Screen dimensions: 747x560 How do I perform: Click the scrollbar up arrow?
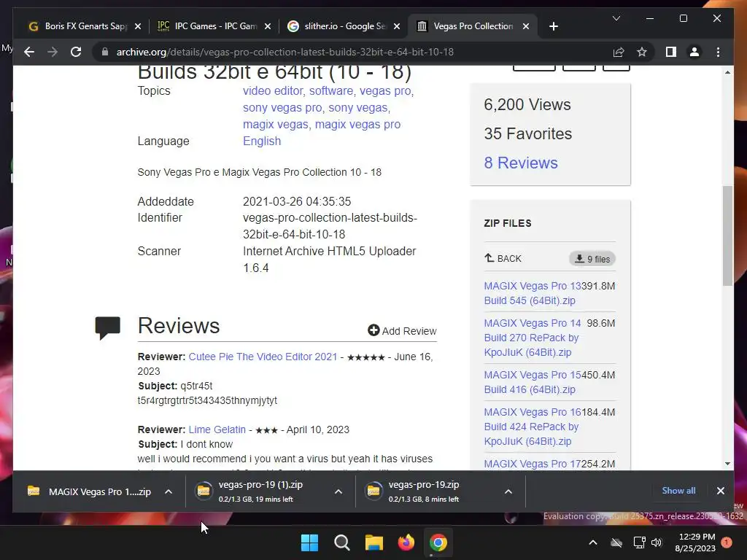click(x=727, y=72)
